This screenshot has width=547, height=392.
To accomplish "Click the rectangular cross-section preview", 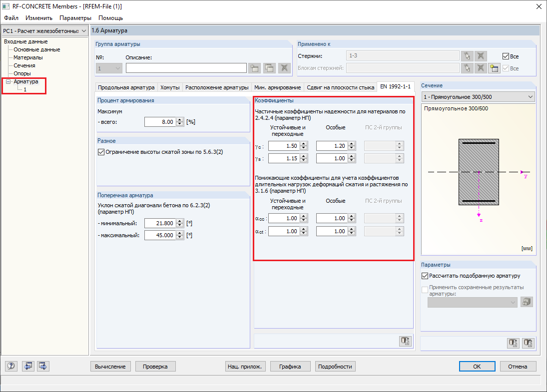I will click(479, 172).
